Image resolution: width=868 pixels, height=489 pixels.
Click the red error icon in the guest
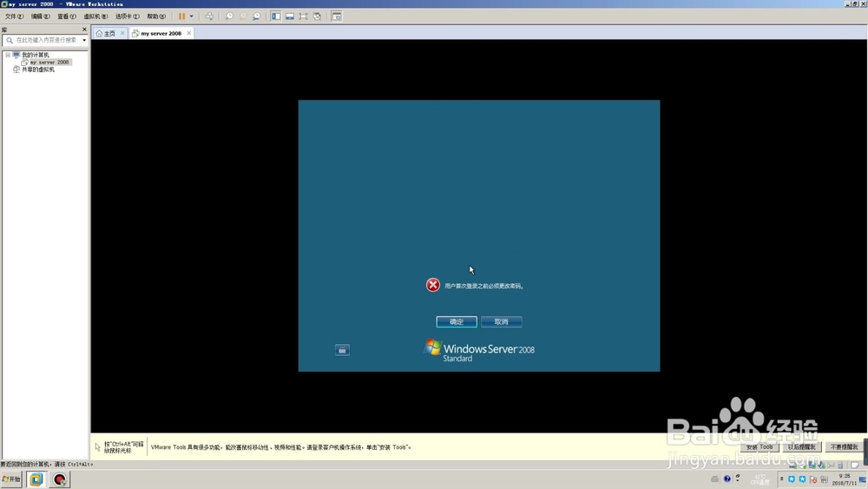(433, 285)
